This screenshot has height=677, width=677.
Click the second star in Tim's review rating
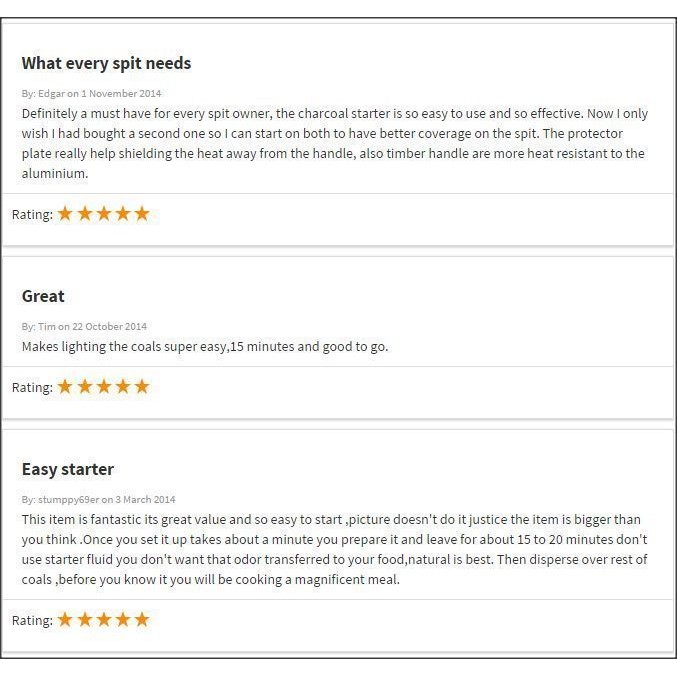click(x=85, y=386)
